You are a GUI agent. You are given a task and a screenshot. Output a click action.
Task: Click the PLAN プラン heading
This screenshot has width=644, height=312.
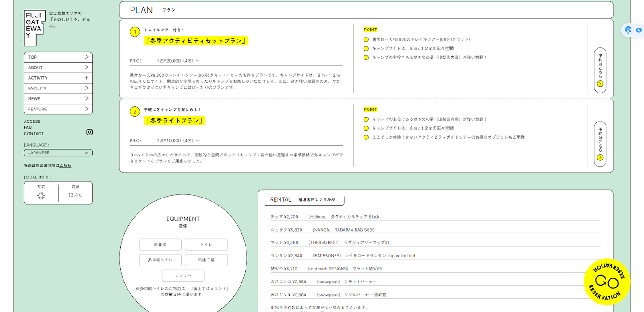[153, 10]
